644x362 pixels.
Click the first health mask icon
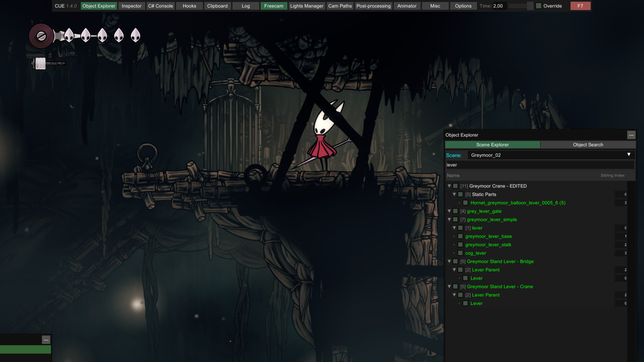coord(69,35)
